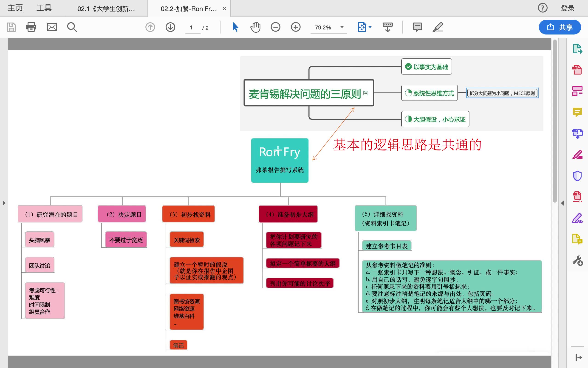
Task: Click the 系统性思维方式 node
Action: point(429,93)
